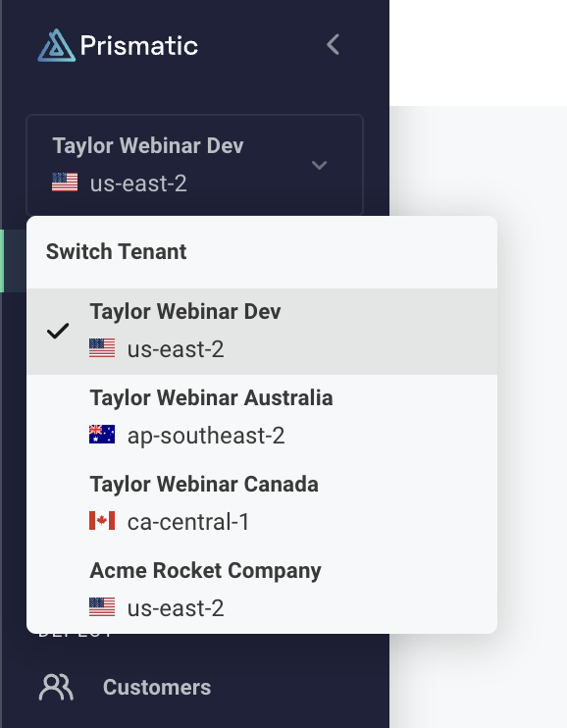Click the chevron arrow in tenant selector
The height and width of the screenshot is (728, 567).
(319, 165)
